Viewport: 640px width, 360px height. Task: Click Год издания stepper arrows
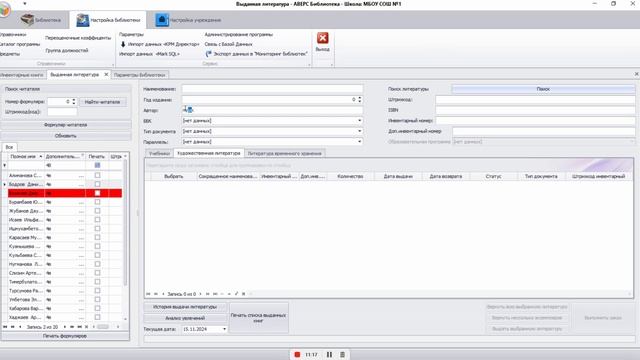[x=360, y=99]
